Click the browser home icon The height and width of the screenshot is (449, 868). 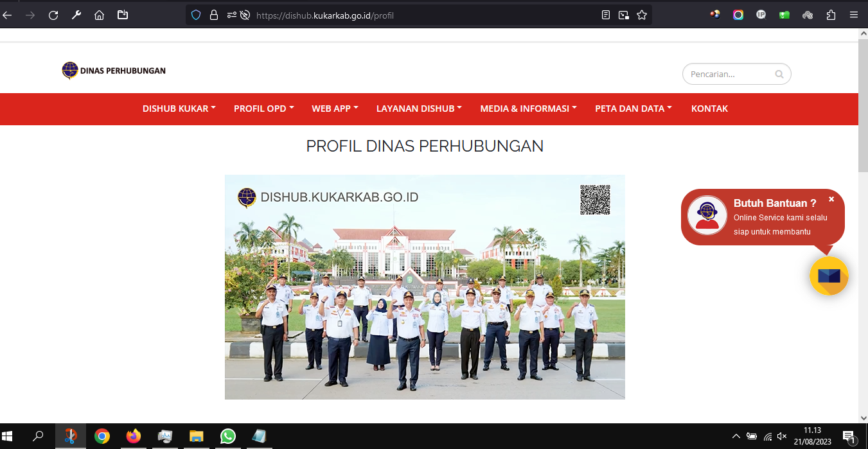click(99, 15)
